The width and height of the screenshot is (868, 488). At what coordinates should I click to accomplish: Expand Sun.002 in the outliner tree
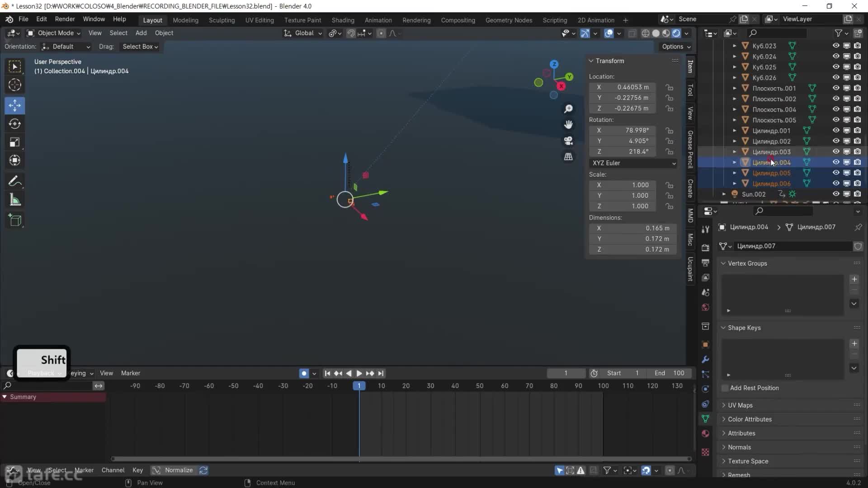tap(724, 194)
